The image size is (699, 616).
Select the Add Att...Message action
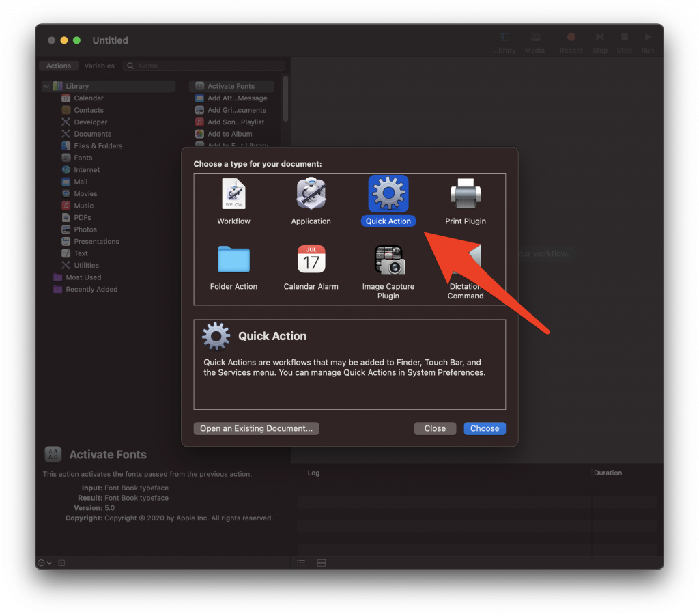(x=232, y=98)
